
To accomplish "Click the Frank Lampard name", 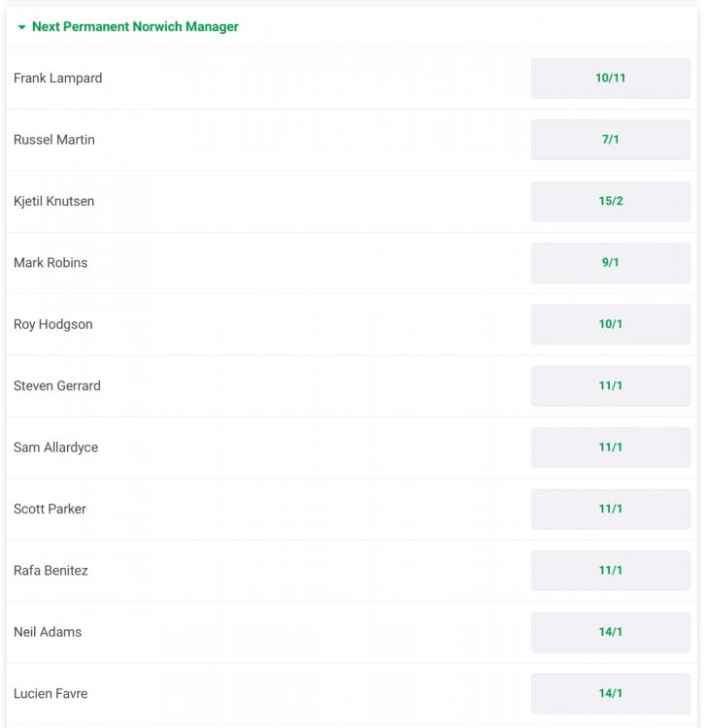I will click(57, 78).
